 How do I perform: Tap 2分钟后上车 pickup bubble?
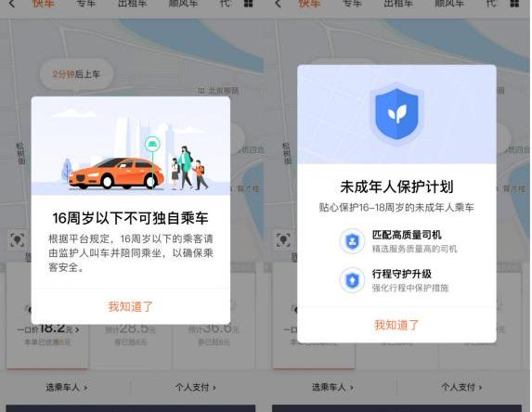pos(76,74)
